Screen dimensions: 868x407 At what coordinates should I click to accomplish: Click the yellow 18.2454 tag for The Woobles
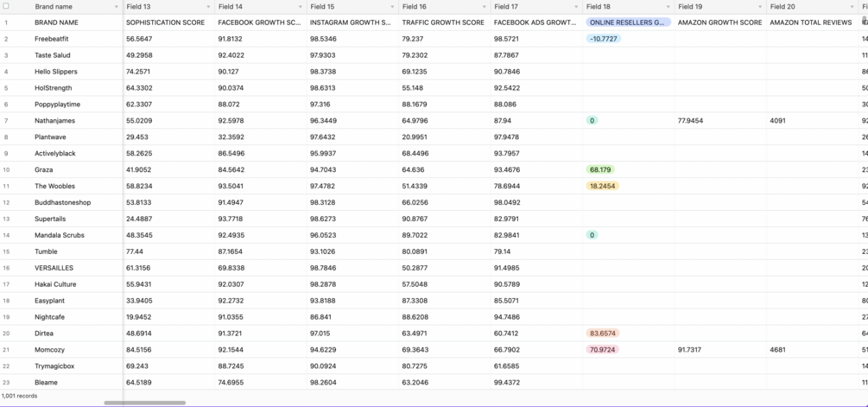click(603, 186)
